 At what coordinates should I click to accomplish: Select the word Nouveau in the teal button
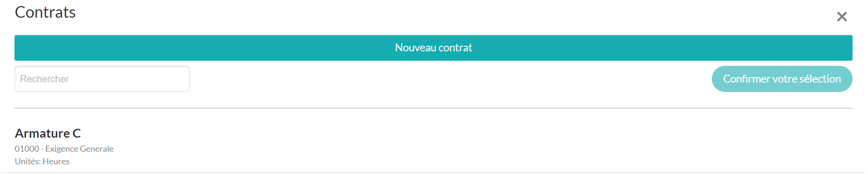(x=415, y=48)
